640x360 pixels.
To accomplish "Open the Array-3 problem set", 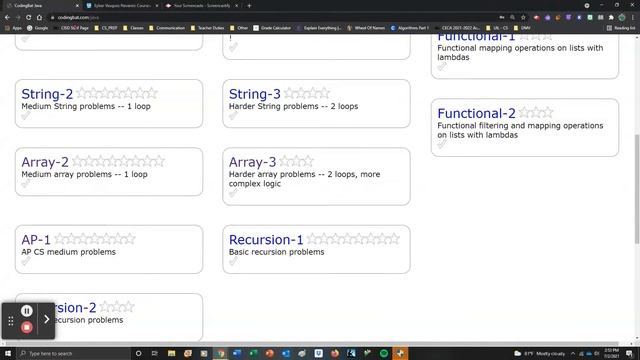I will tap(252, 162).
